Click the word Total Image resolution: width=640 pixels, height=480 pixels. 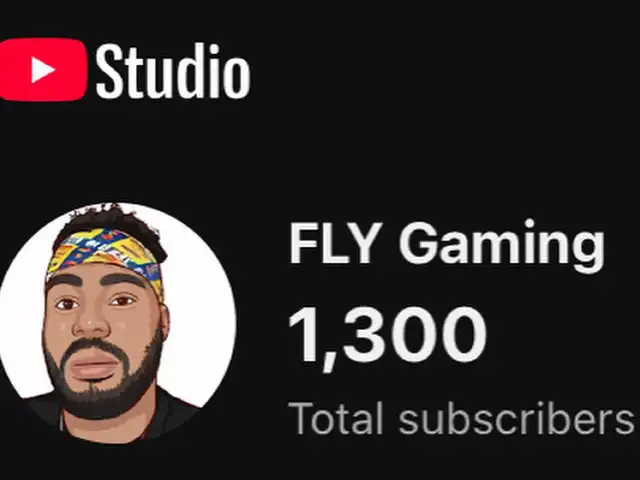click(336, 418)
